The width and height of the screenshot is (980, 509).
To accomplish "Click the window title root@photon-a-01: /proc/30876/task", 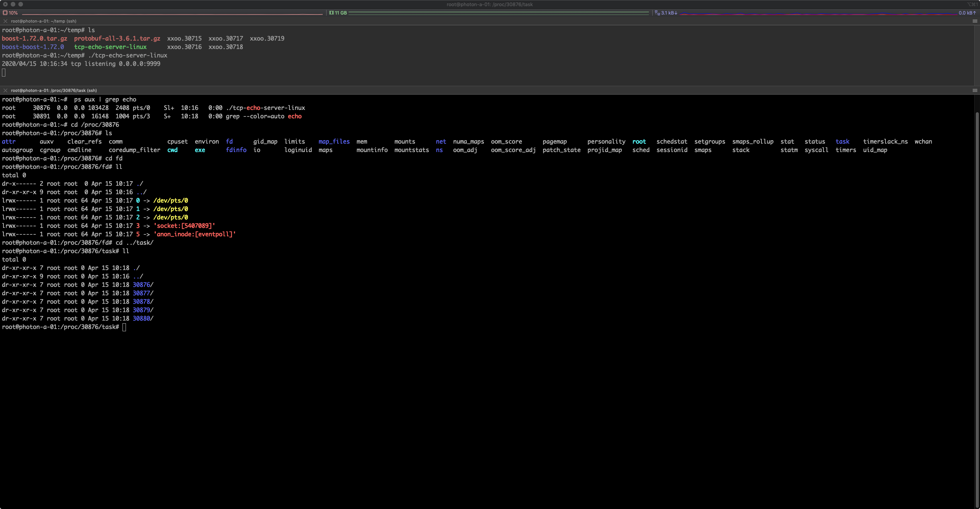I will click(x=490, y=4).
